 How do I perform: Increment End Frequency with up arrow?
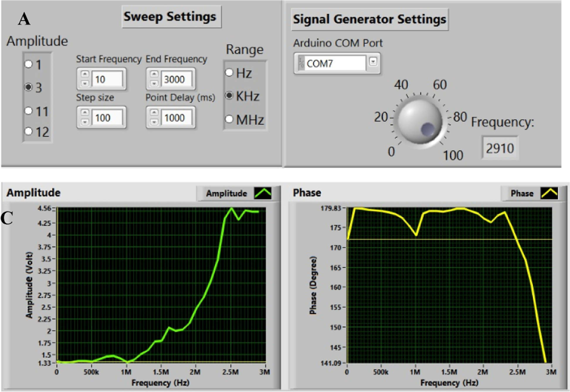tap(154, 74)
